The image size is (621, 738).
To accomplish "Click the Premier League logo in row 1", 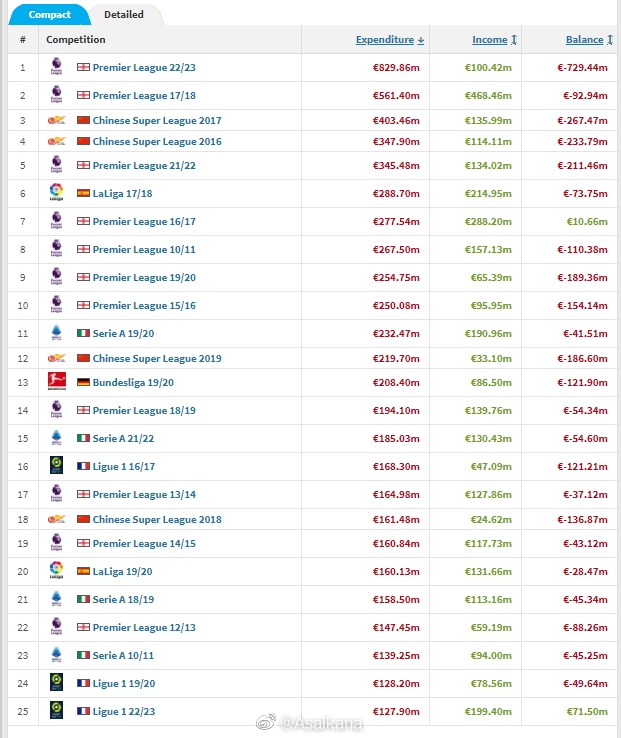I will click(x=56, y=66).
